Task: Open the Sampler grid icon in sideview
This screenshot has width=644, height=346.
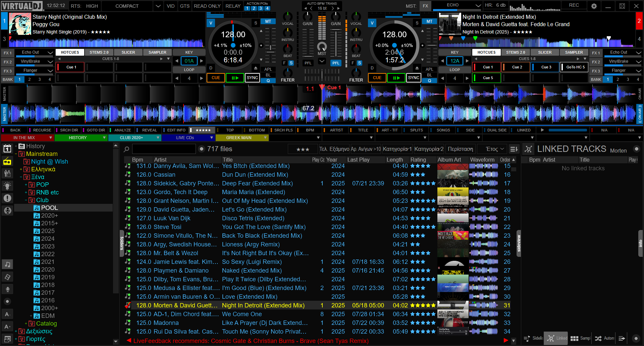Action: (574, 338)
